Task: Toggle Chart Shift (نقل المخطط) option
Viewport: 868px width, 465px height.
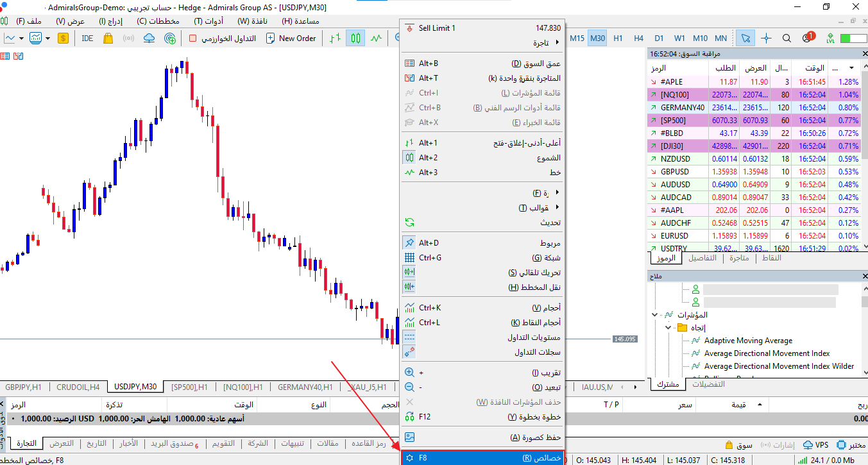Action: 482,287
